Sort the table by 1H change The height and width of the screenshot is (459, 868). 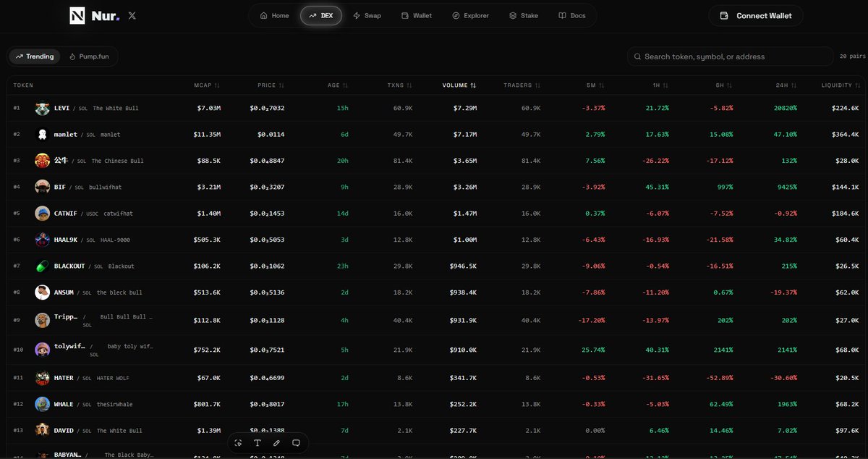660,85
